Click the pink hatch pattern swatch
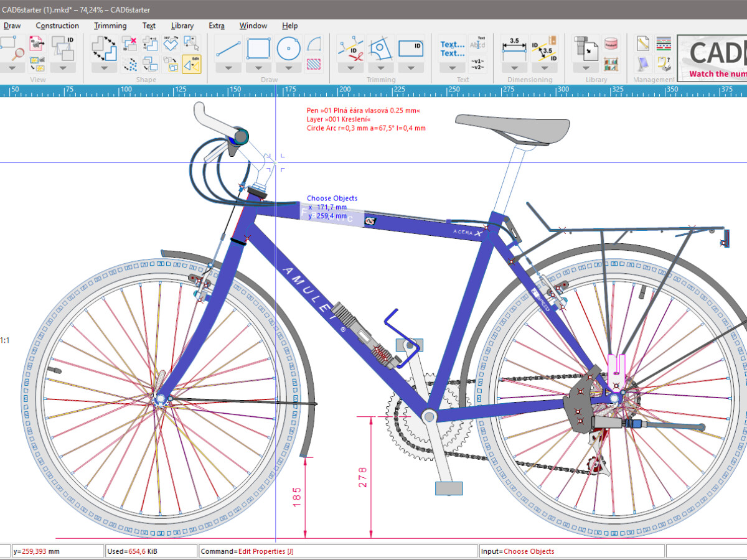 (x=314, y=65)
